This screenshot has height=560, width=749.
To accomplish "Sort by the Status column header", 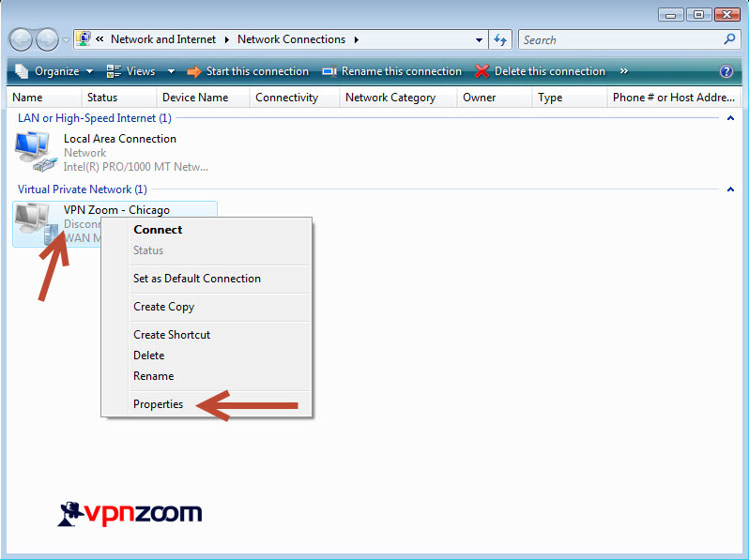I will click(119, 98).
